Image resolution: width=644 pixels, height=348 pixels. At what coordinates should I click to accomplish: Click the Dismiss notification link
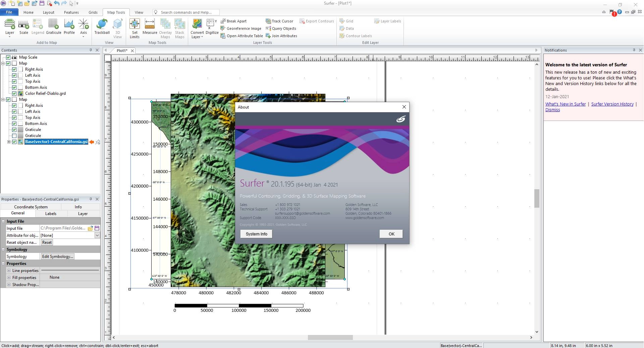[x=552, y=110]
